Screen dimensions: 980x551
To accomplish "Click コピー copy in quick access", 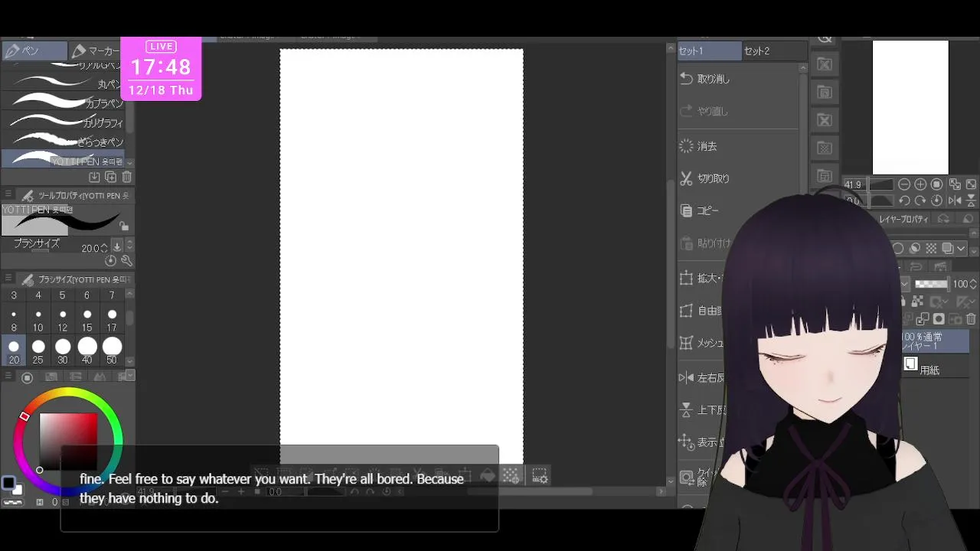I will (700, 210).
